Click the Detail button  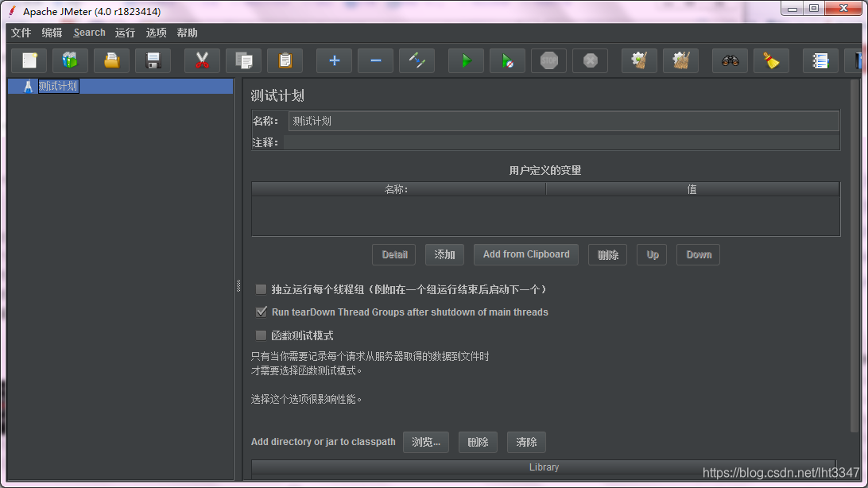click(x=394, y=254)
